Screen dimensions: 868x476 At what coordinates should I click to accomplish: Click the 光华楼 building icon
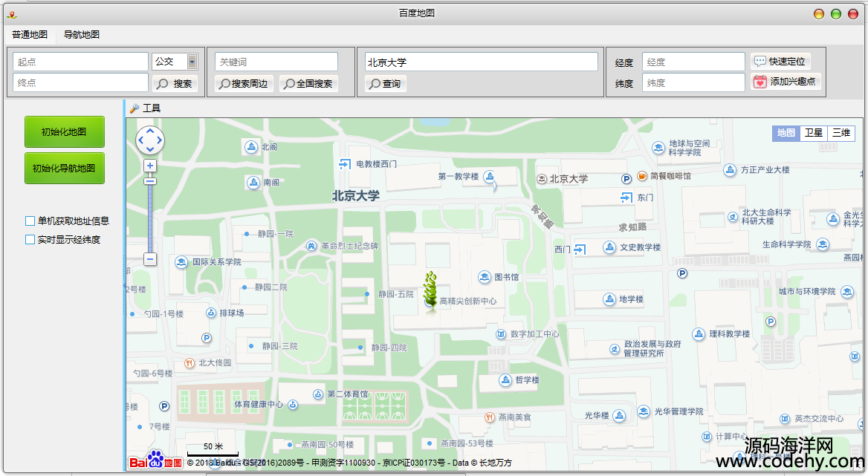pos(620,415)
